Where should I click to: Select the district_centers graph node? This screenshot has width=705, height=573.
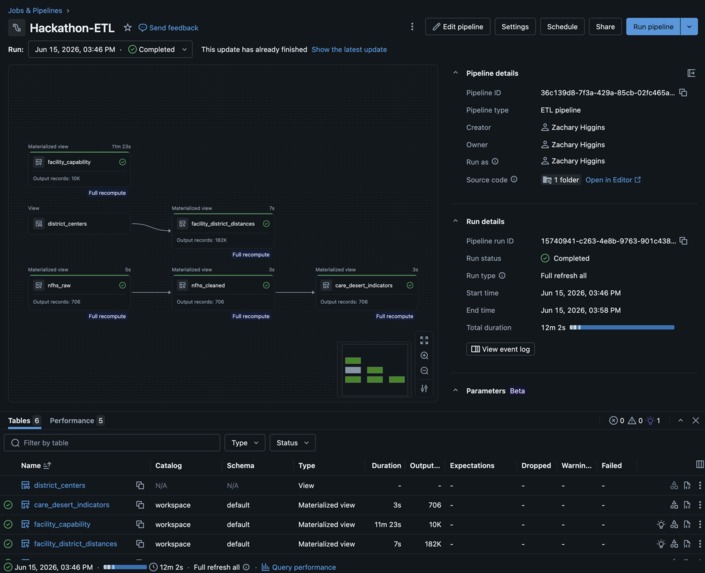[x=79, y=224]
